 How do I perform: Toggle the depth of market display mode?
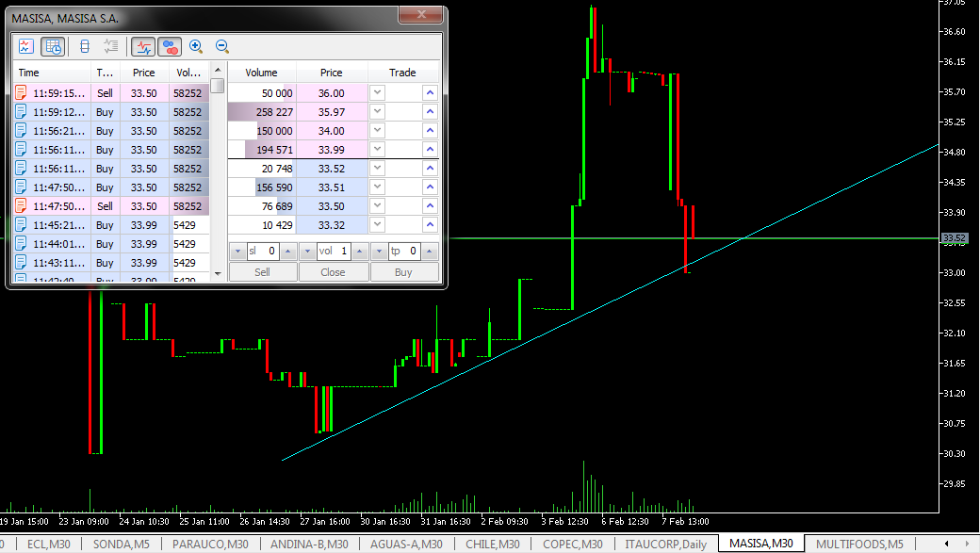pos(85,46)
